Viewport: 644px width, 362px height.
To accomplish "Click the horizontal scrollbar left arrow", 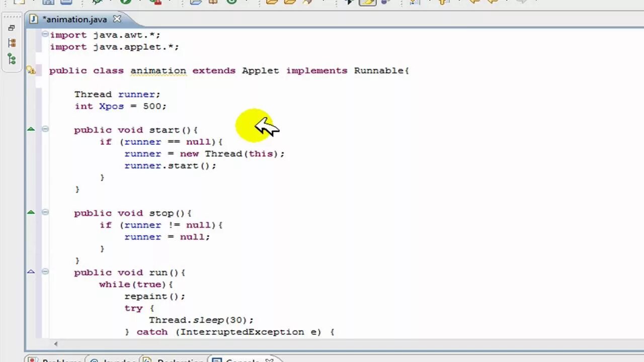I will pyautogui.click(x=55, y=344).
